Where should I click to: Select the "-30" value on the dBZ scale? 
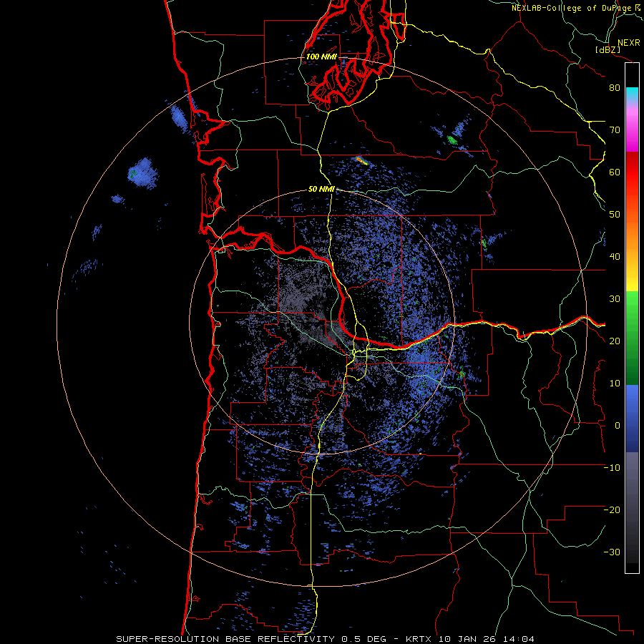click(x=612, y=552)
